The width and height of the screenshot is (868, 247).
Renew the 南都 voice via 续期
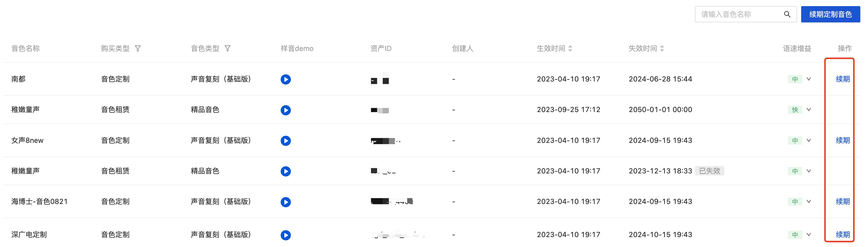[x=842, y=79]
